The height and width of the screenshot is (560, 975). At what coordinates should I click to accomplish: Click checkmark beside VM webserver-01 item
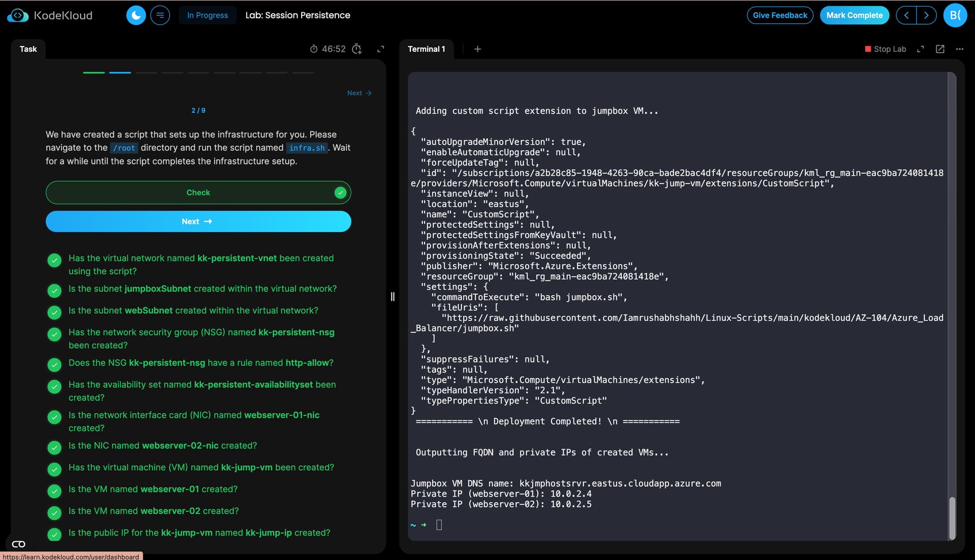[54, 491]
